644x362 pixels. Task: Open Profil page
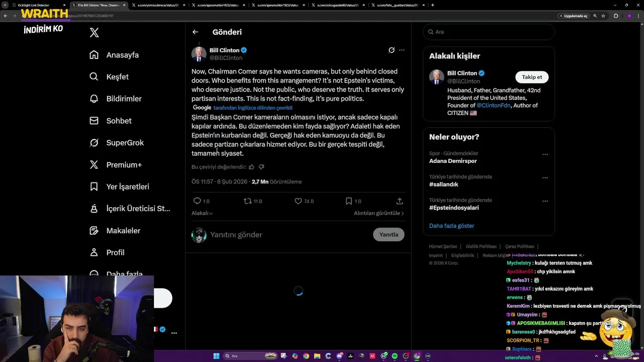tap(107, 252)
